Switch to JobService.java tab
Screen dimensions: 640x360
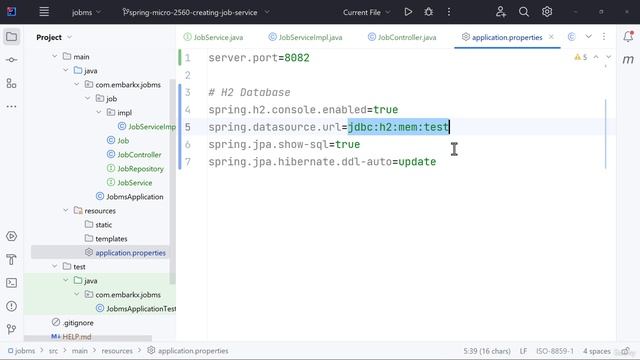213,37
